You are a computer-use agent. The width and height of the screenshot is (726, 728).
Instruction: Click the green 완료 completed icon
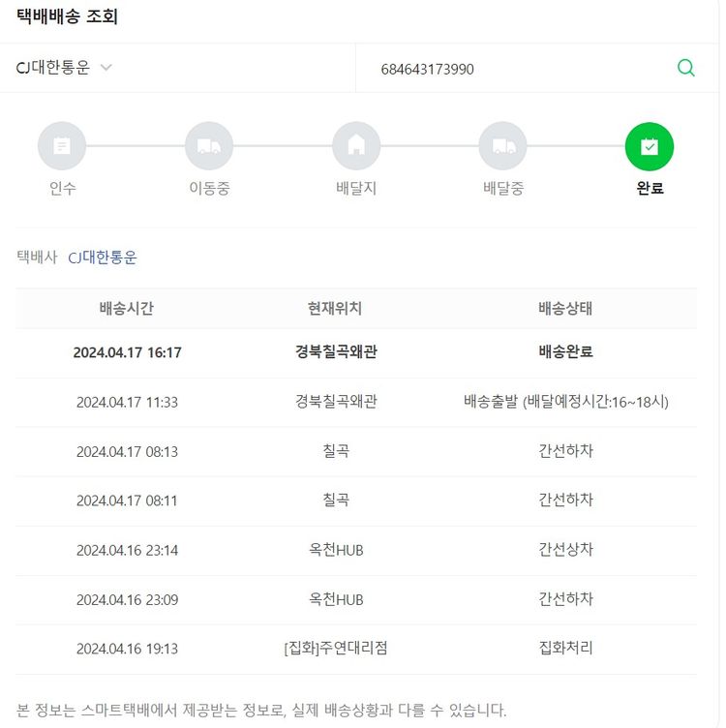pyautogui.click(x=650, y=146)
